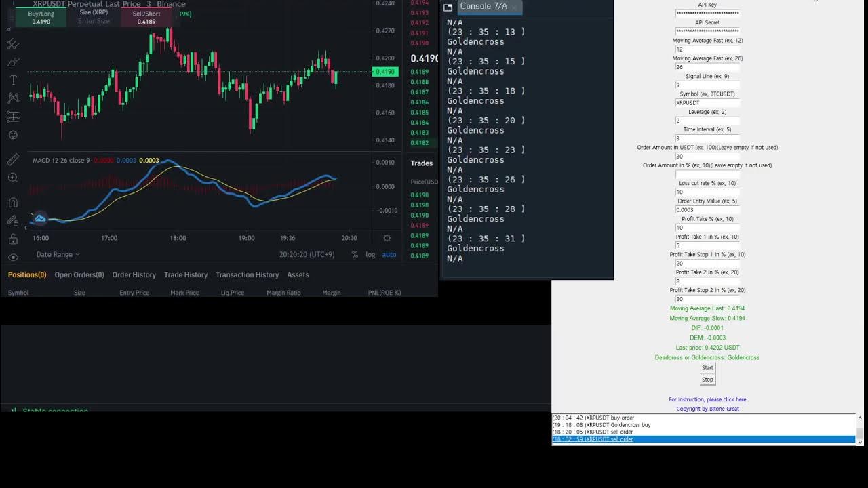The height and width of the screenshot is (488, 868).
Task: Click the Order Amount in USDT field
Action: 707,157
